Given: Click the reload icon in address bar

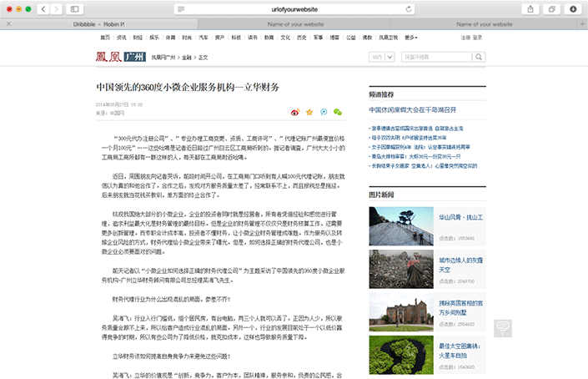Looking at the screenshot, I should tap(410, 8).
